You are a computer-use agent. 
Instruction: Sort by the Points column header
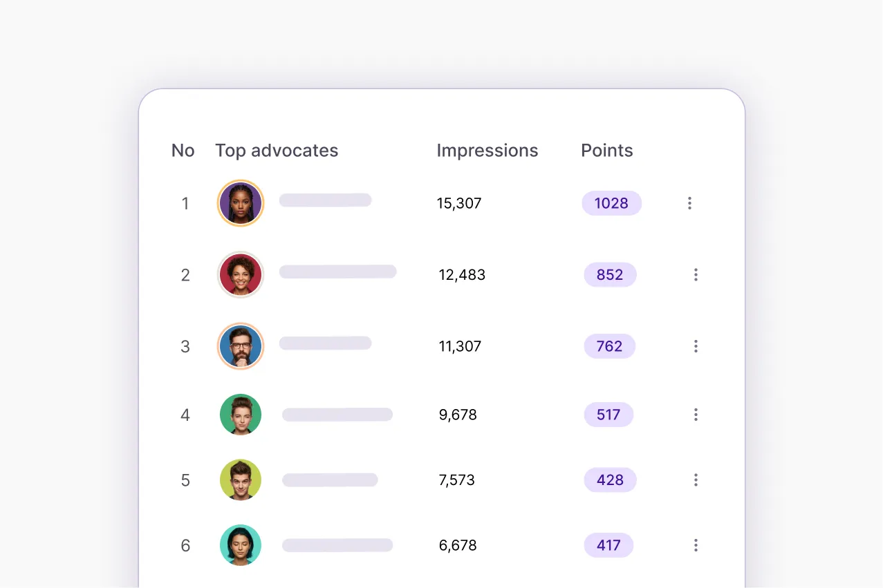coord(606,150)
